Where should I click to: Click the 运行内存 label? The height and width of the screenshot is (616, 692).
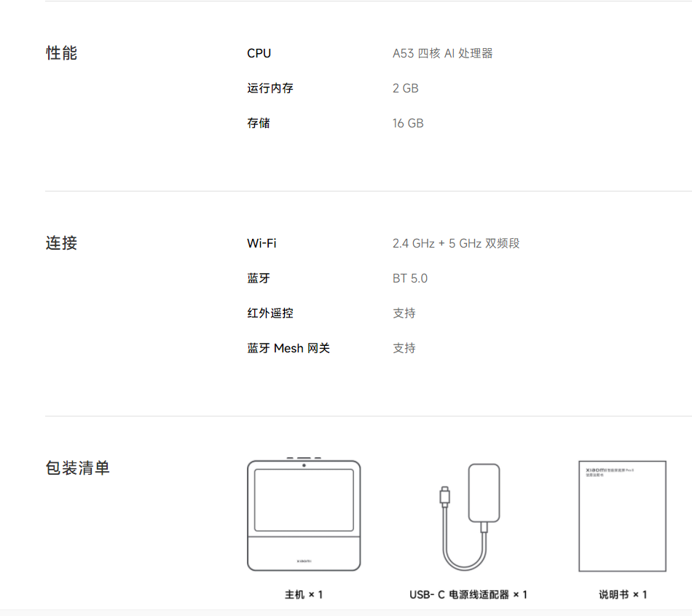coord(270,88)
